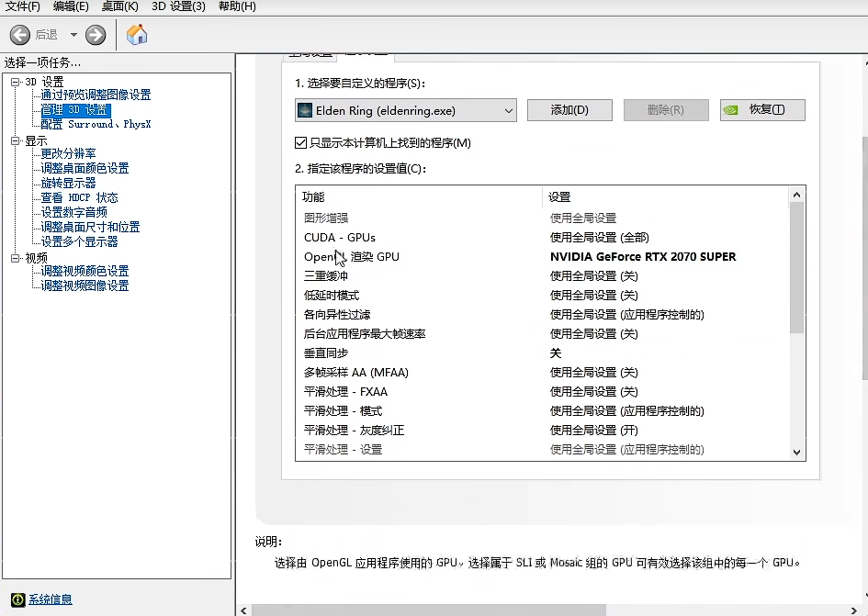Image resolution: width=868 pixels, height=616 pixels.
Task: Click the 添加(D) button
Action: point(569,110)
